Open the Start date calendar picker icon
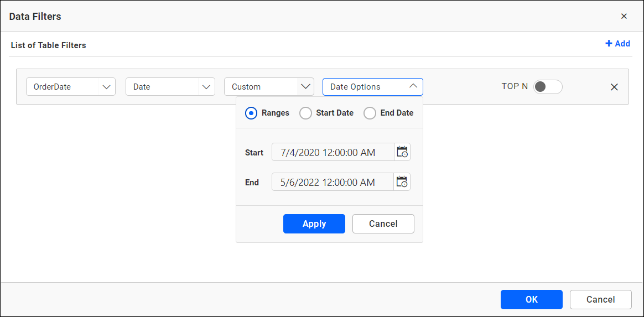Viewport: 644px width, 317px height. tap(402, 152)
